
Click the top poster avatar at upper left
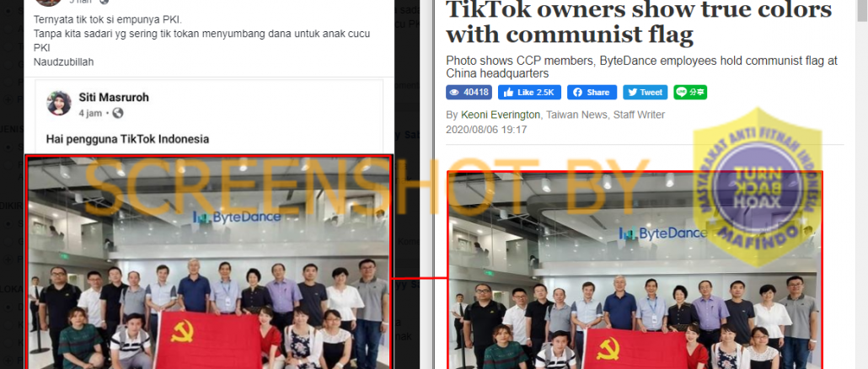click(49, 3)
